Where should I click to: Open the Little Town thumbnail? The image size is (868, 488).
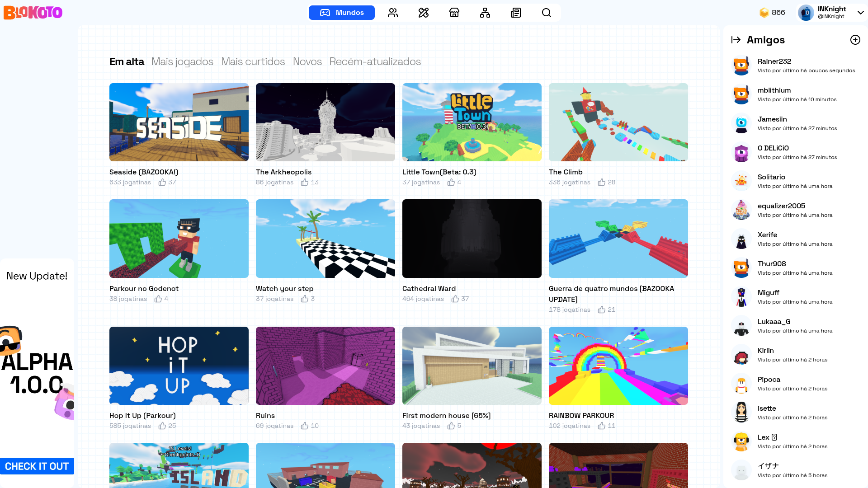click(472, 122)
